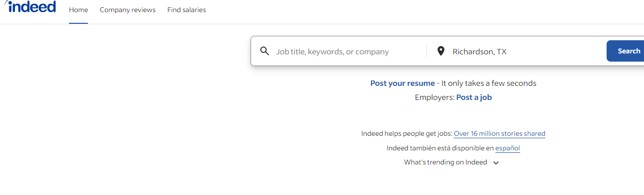Open Find salaries page
Image resolution: width=644 pixels, height=195 pixels.
186,10
